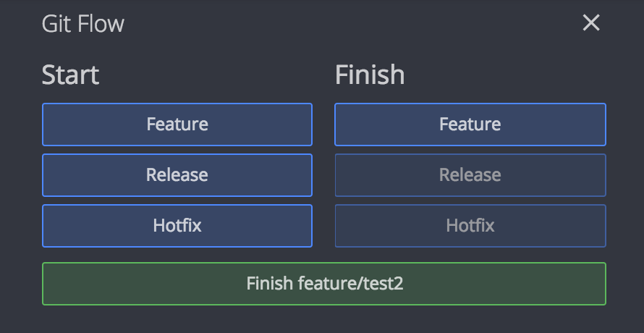
Task: Click the dimmed Hotfix button under Finish
Action: [x=470, y=226]
